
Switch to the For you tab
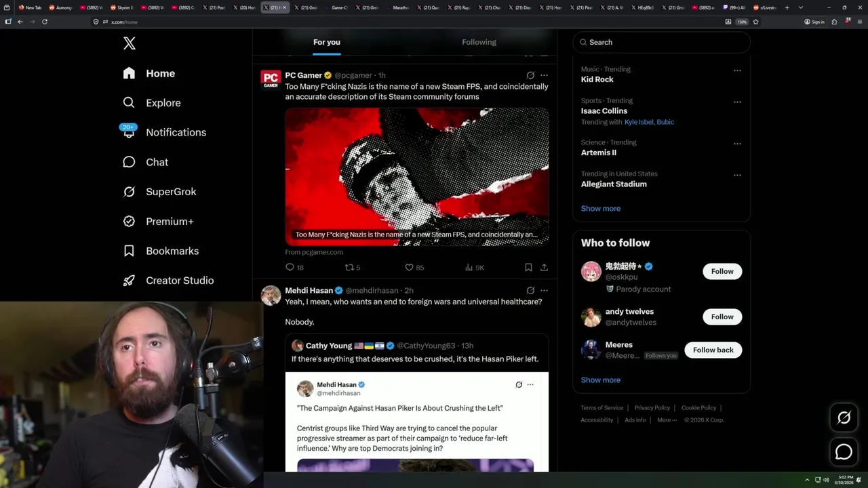327,42
